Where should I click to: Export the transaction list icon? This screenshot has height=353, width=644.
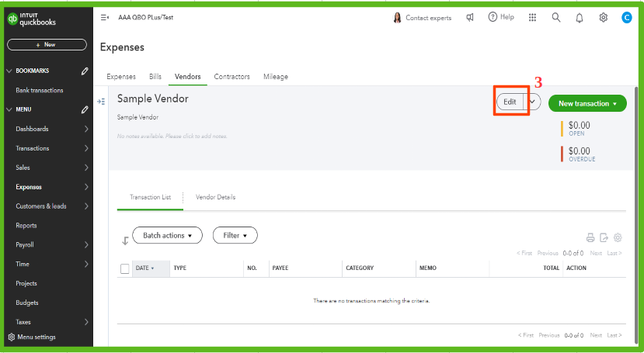[604, 237]
